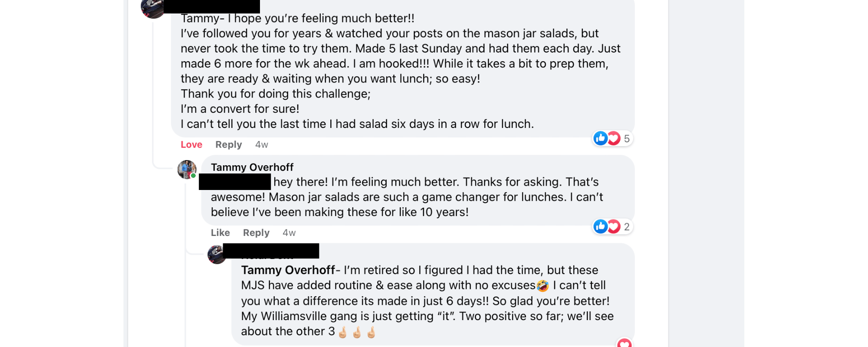Viewport: 868px width, 347px height.
Task: Click the Love button under the first comment
Action: [191, 144]
